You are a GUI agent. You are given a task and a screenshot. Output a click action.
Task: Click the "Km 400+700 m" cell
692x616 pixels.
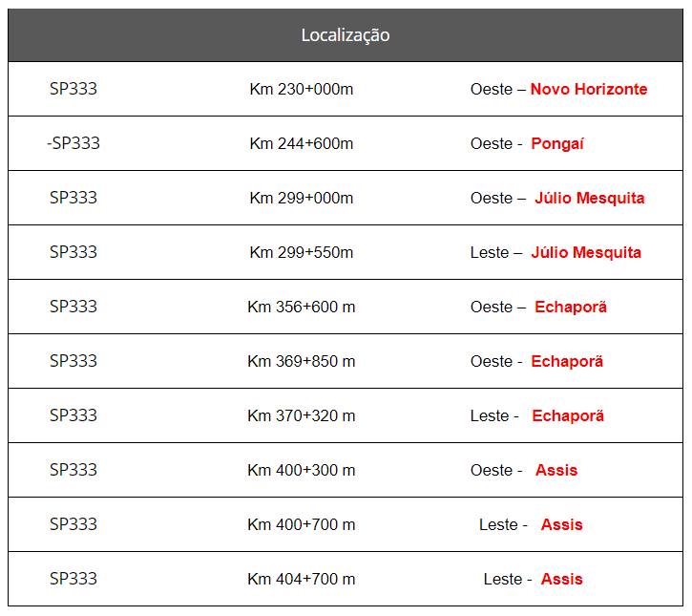click(301, 524)
